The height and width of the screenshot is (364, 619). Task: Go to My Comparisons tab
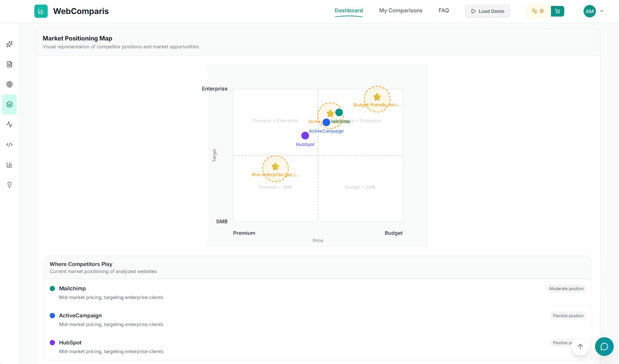point(400,11)
